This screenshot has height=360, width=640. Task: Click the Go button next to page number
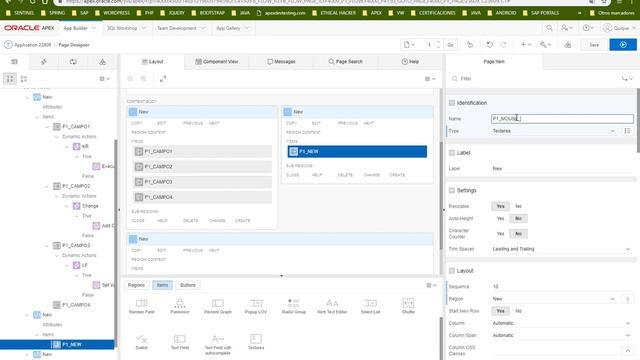pos(451,44)
